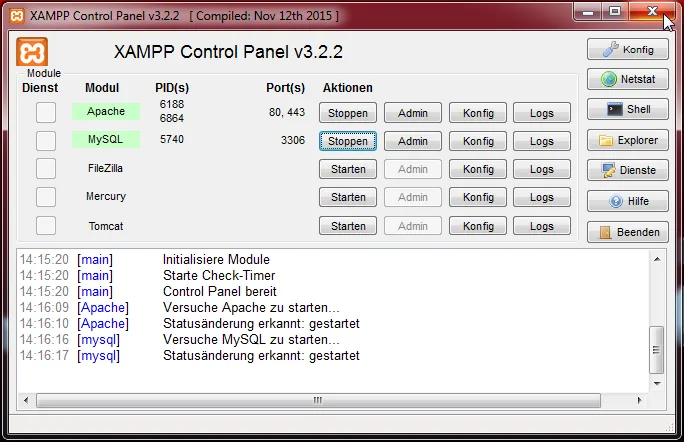Viewport: 684px width, 442px height.
Task: Click the log's scroll right arrow
Action: pos(640,400)
